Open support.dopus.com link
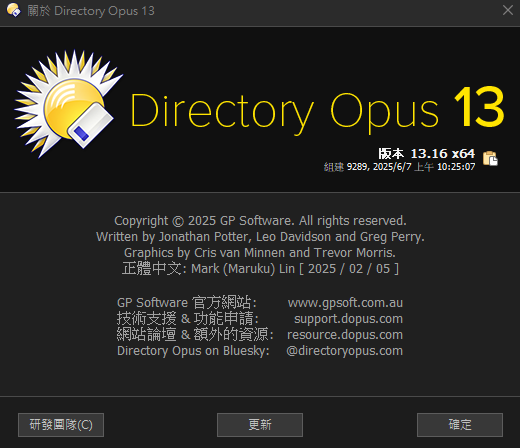Screen dimensions: 520x448 pyautogui.click(x=348, y=319)
